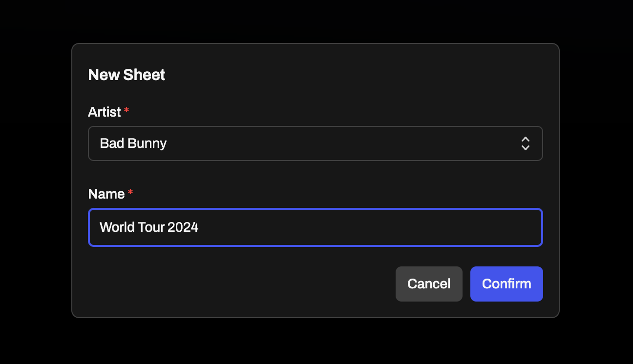Image resolution: width=633 pixels, height=364 pixels.
Task: Confirm the new sheet creation
Action: [506, 283]
